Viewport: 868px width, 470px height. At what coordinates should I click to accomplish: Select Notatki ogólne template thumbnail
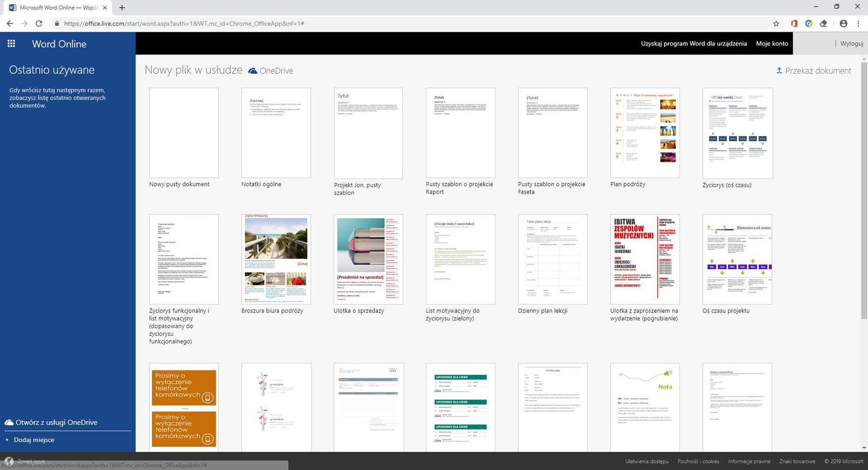(276, 133)
